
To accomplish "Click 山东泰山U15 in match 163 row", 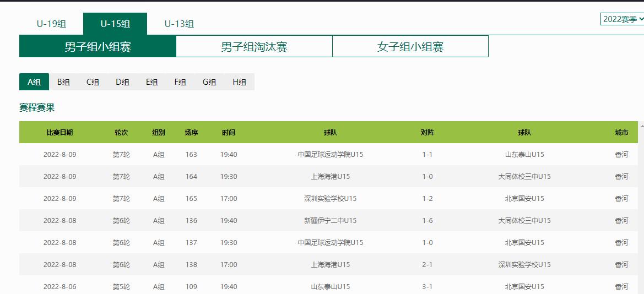I will tap(524, 154).
